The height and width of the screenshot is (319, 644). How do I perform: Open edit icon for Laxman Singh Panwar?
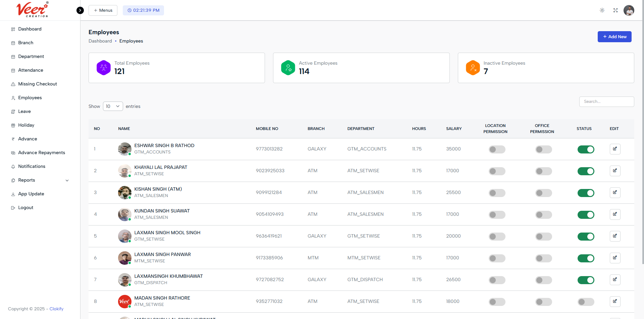click(x=615, y=258)
